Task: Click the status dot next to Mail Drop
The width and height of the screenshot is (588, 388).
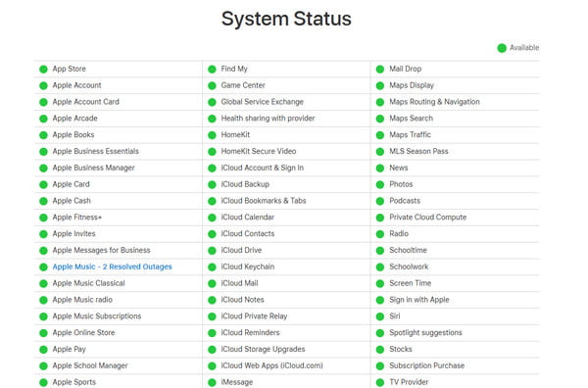Action: [x=380, y=70]
